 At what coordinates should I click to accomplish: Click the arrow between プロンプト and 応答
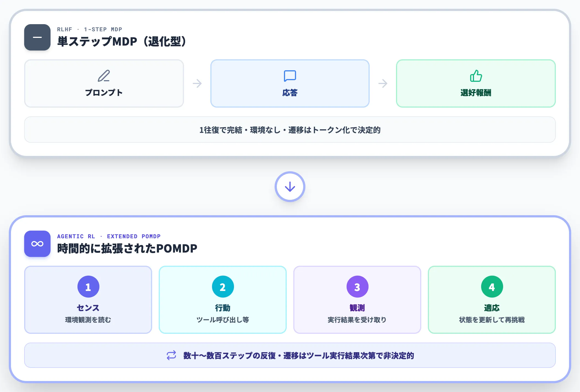(197, 83)
